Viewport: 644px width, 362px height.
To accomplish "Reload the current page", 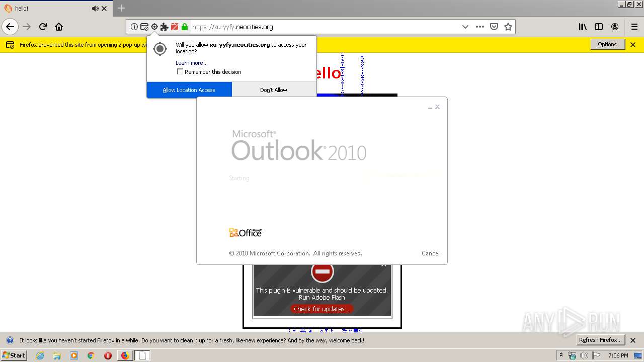I will [43, 27].
